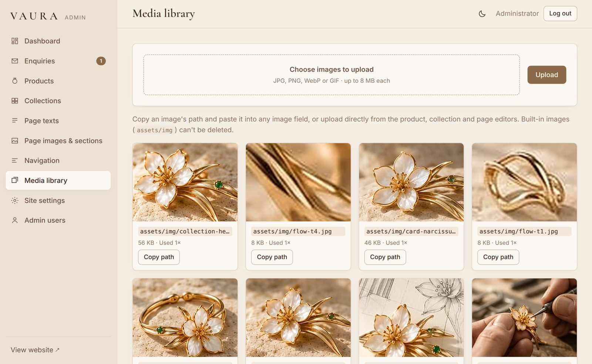Click the Choose images to upload drop zone

click(332, 75)
